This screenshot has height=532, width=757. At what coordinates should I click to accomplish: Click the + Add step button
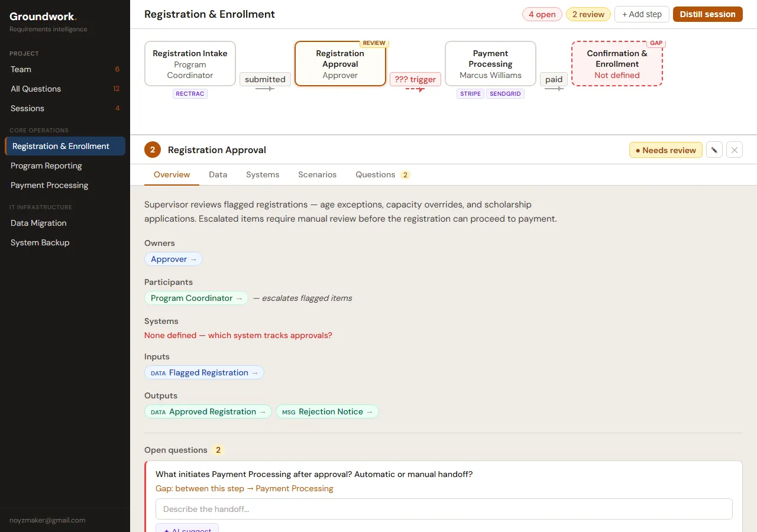tap(642, 14)
